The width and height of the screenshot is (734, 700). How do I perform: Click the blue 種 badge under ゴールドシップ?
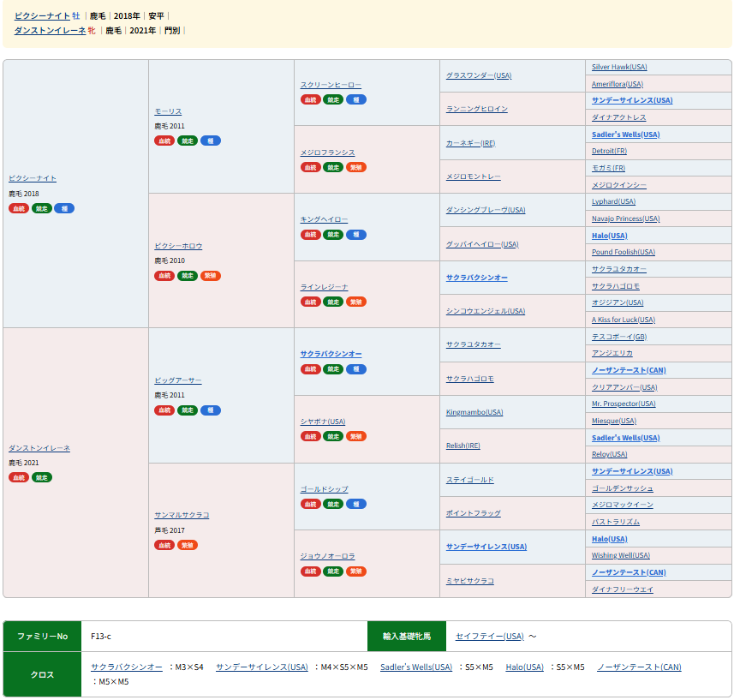356,504
